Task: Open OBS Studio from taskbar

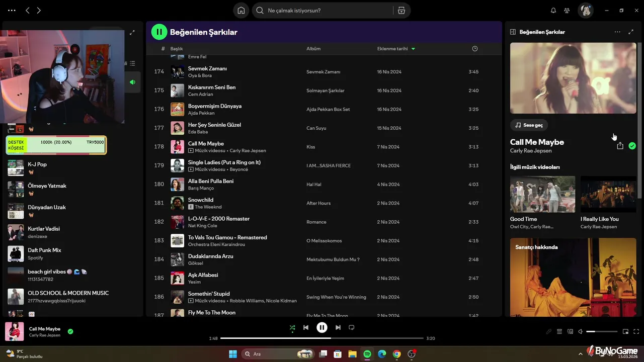Action: click(412, 354)
